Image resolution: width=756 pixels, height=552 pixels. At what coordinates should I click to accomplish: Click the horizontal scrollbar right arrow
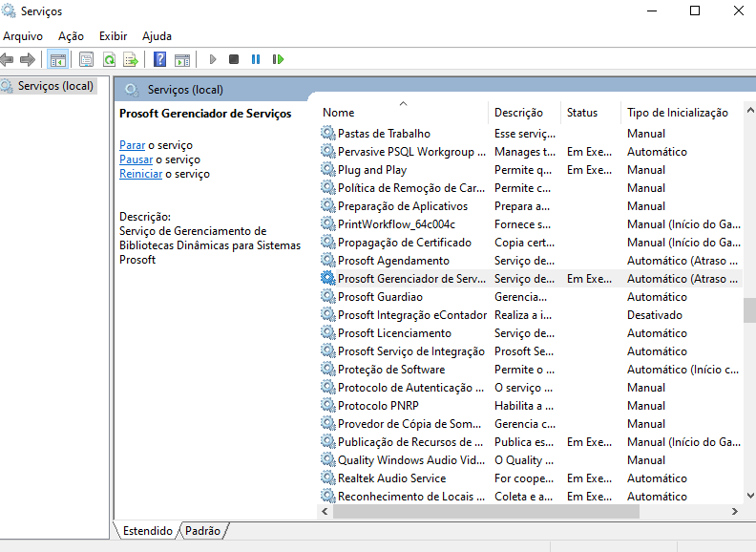click(735, 512)
